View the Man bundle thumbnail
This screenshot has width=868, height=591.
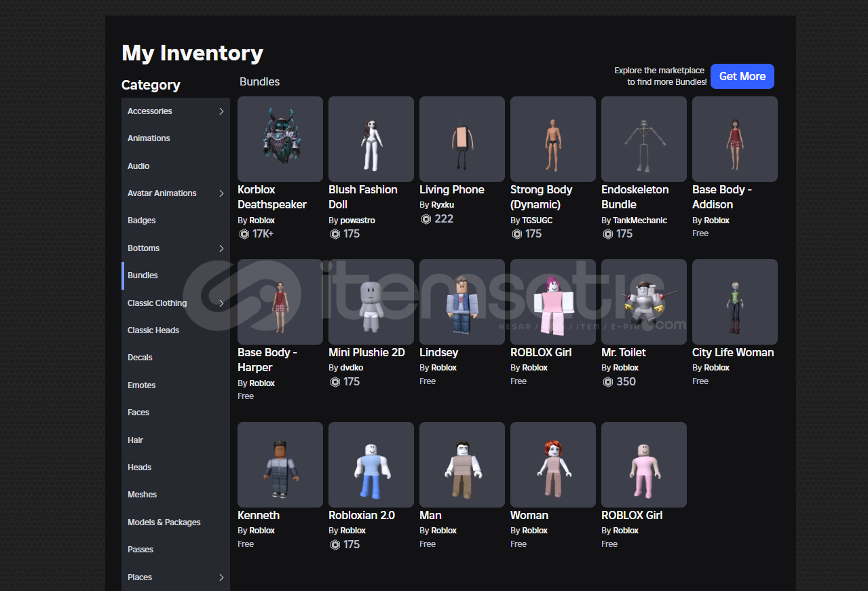coord(462,465)
